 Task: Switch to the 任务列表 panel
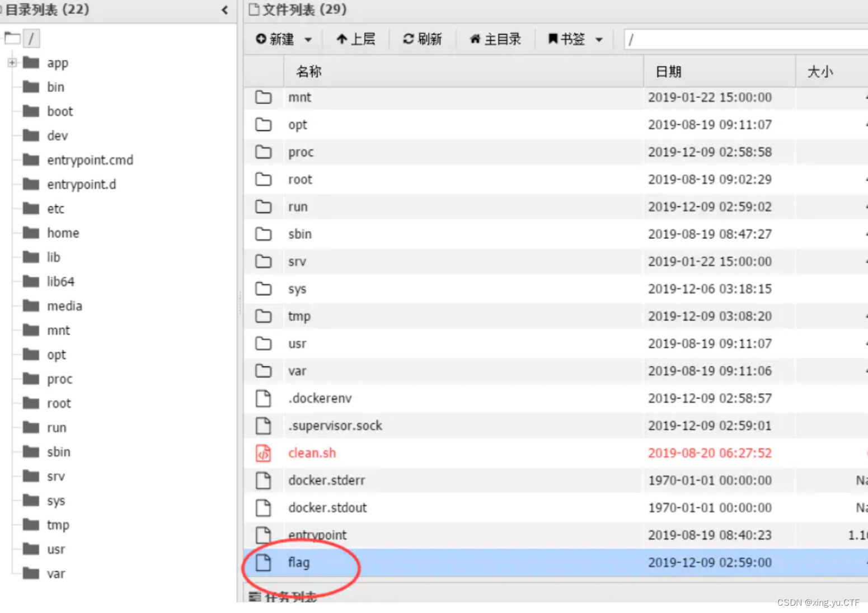292,597
